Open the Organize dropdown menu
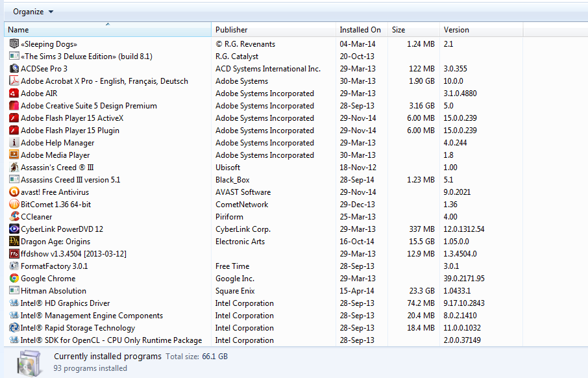This screenshot has width=588, height=378. pos(33,12)
